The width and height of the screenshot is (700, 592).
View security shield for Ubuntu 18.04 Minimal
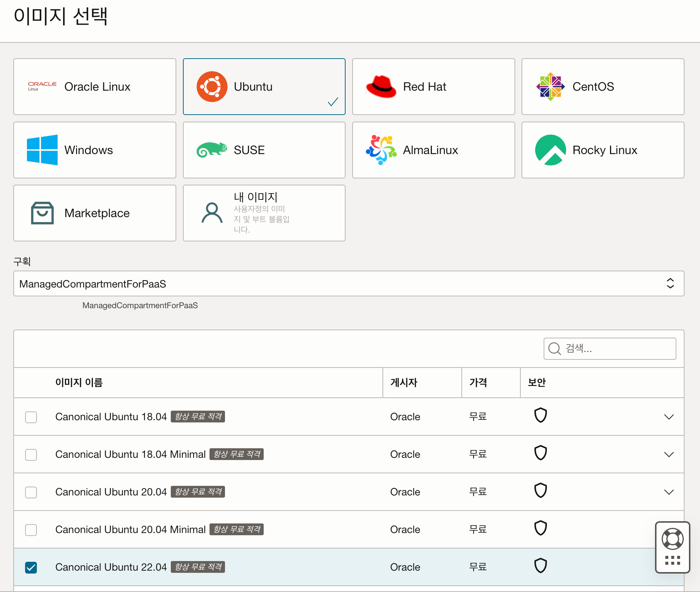540,453
